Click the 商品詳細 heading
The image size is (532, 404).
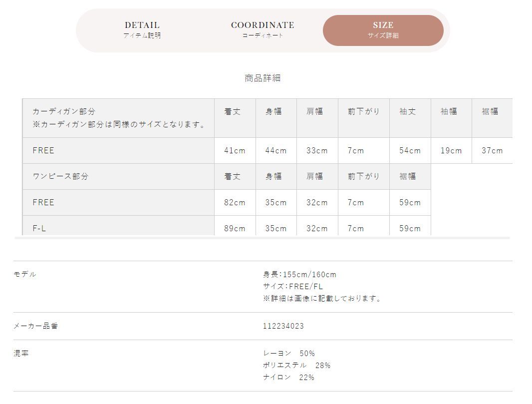click(x=263, y=78)
